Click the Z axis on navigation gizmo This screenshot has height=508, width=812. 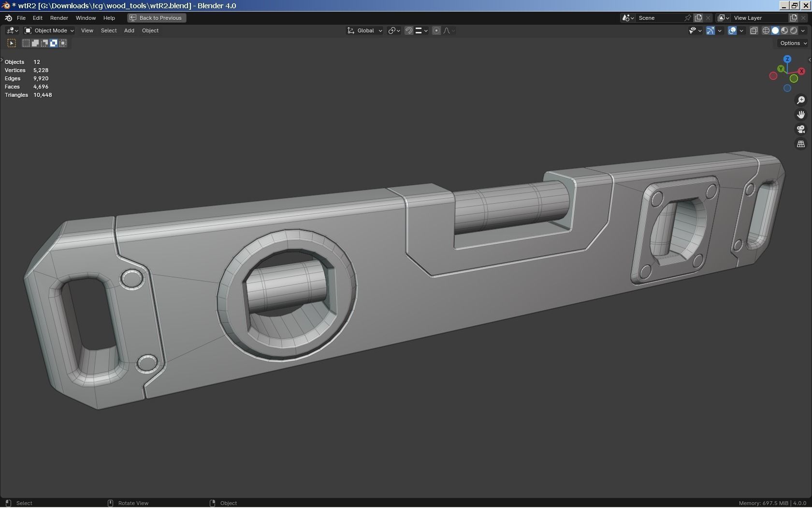click(787, 59)
